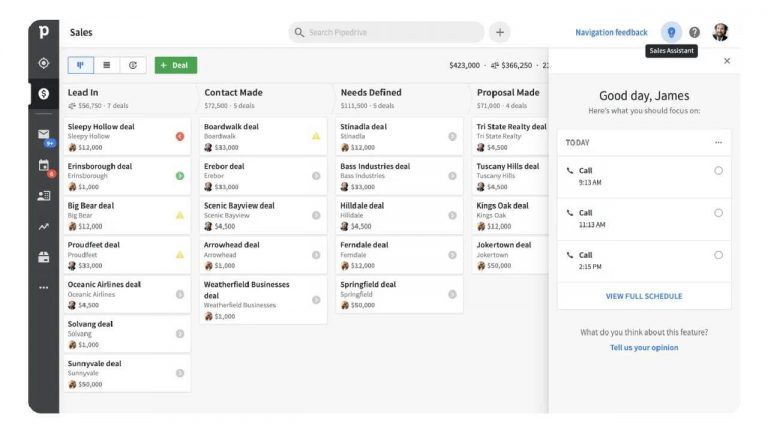Click the activity icon on Stinadla deal
This screenshot has height=432, width=768.
[452, 137]
